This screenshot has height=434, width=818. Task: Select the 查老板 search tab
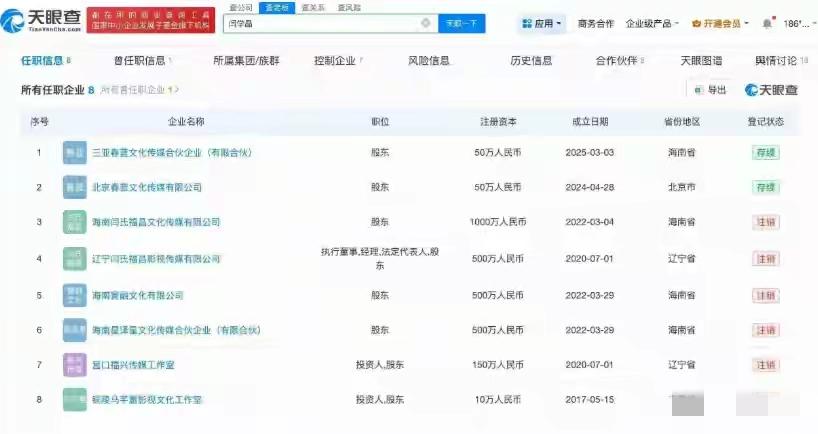(277, 8)
